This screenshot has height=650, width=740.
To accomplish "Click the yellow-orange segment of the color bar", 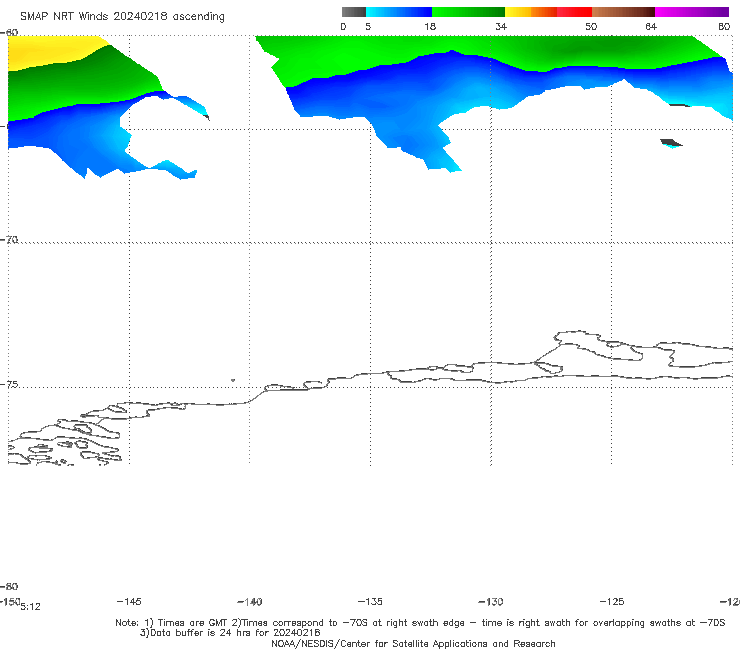I will click(531, 12).
